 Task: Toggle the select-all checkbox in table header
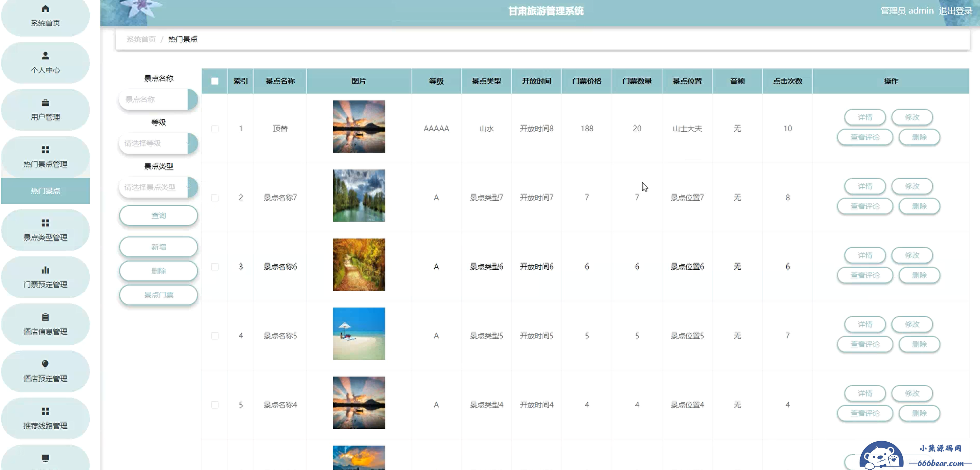(215, 81)
